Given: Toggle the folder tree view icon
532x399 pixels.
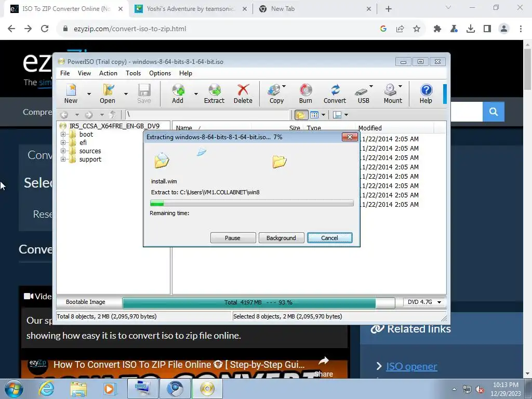Looking at the screenshot, I should click(301, 115).
